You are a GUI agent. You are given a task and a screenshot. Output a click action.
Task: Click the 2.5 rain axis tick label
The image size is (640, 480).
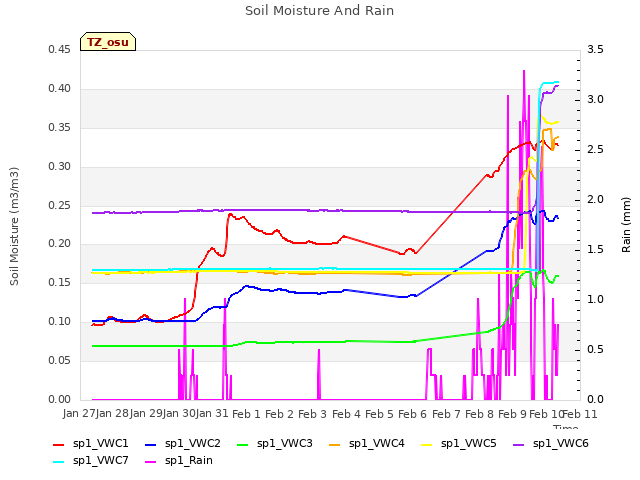(x=596, y=149)
